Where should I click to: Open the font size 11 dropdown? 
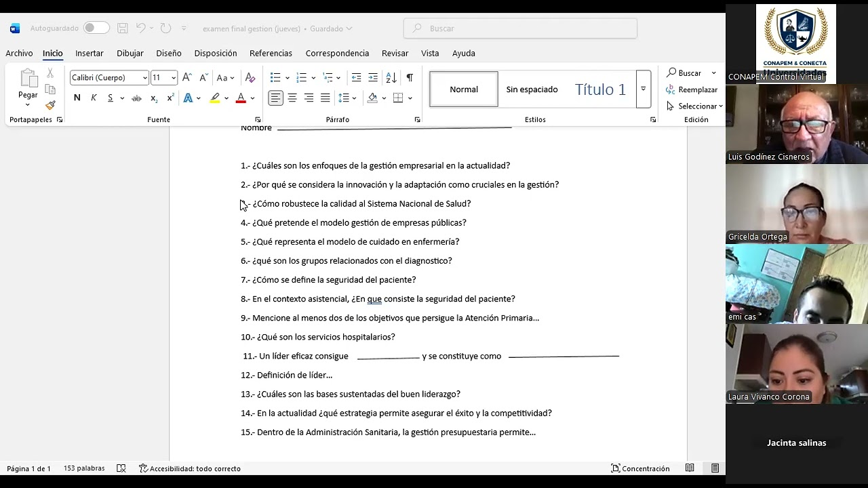coord(174,78)
